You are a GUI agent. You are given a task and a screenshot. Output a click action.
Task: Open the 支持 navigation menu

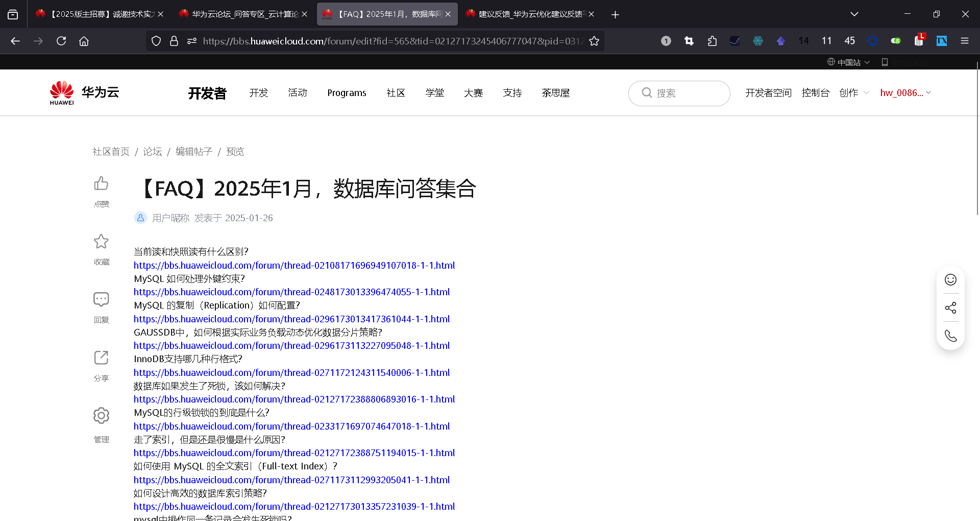click(512, 93)
